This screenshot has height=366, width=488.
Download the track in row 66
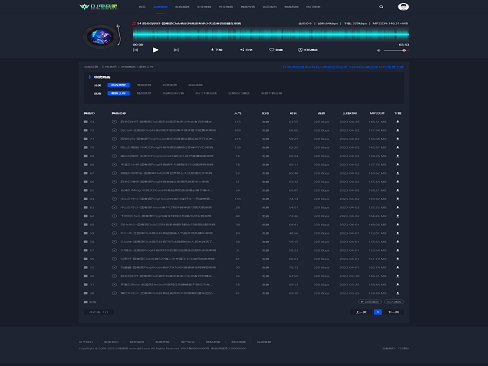(x=397, y=182)
